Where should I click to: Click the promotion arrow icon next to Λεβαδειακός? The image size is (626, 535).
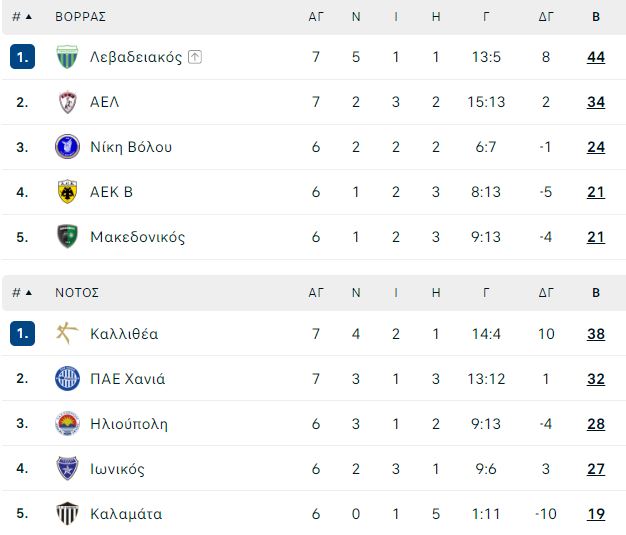(x=195, y=57)
